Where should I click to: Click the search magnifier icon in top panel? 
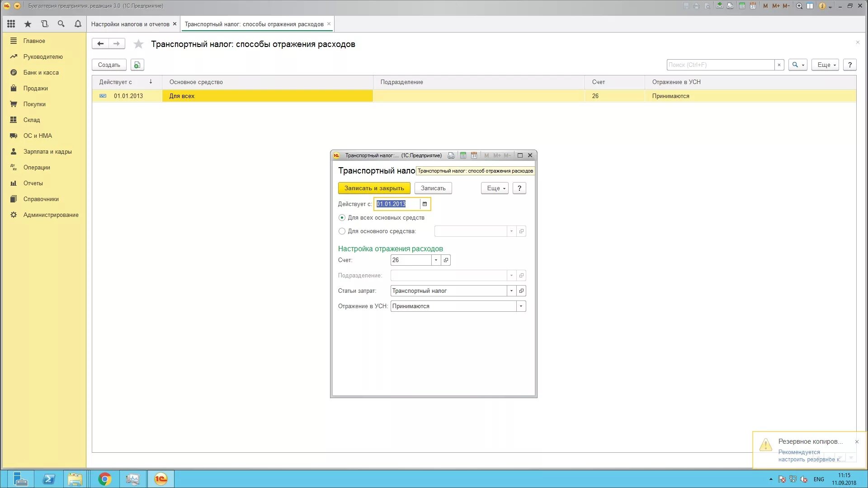pyautogui.click(x=61, y=24)
